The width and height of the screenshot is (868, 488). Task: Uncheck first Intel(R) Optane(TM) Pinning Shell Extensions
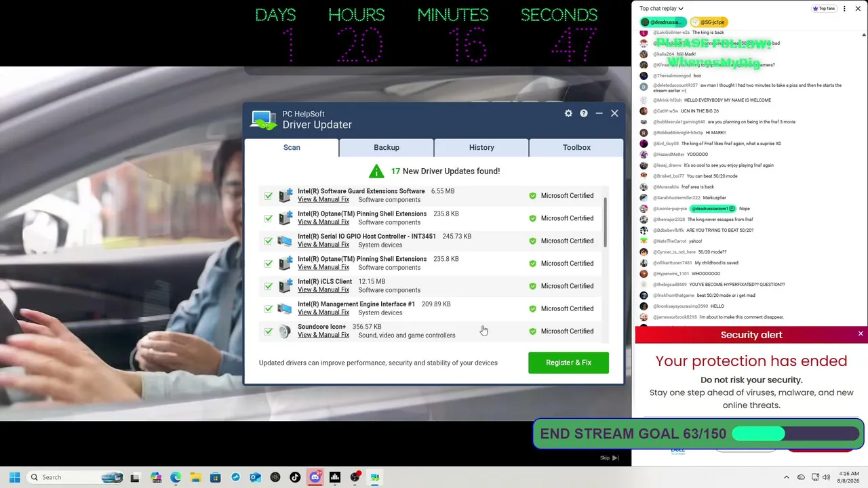coord(269,218)
